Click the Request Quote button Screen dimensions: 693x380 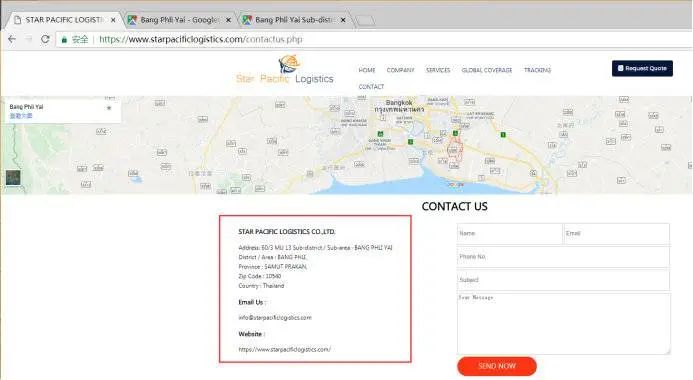[x=642, y=68]
